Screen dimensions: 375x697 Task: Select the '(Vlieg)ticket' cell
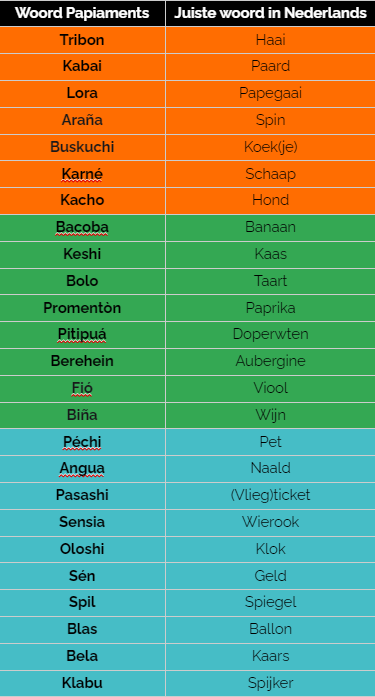(x=271, y=495)
